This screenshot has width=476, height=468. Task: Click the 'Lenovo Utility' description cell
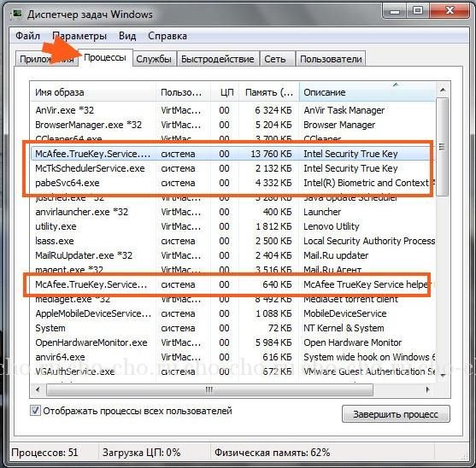pyautogui.click(x=332, y=226)
